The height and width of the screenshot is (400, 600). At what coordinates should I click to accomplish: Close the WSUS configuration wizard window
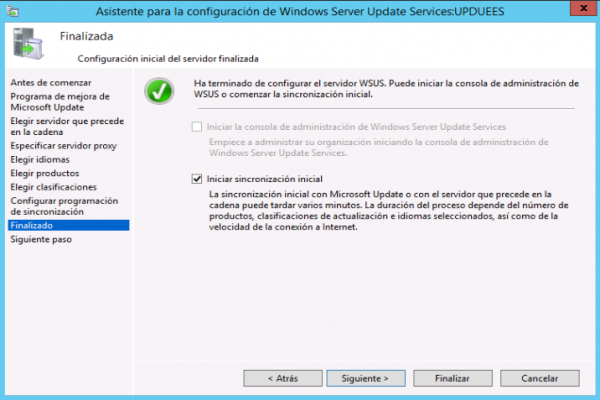tap(583, 8)
